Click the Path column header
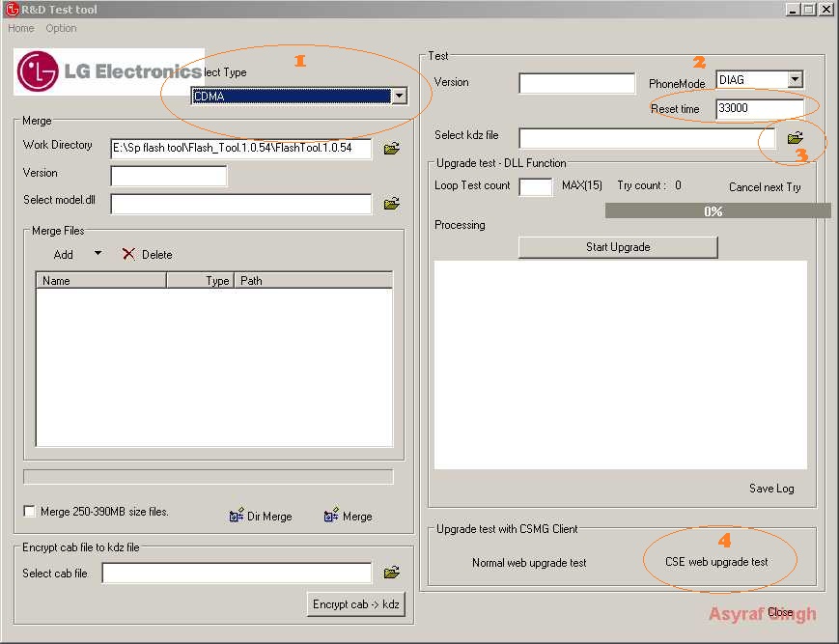The image size is (839, 644). point(313,280)
